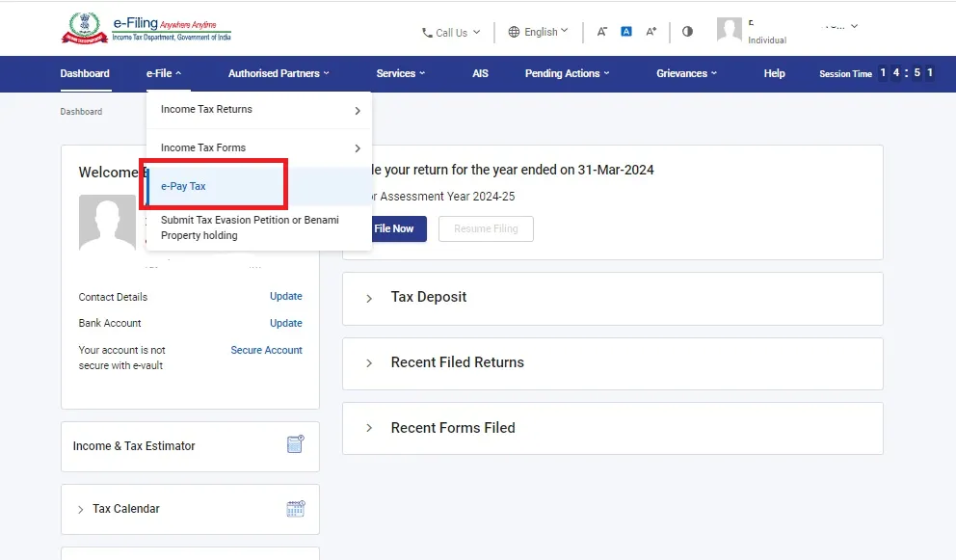This screenshot has width=956, height=560.
Task: Click the user profile picture thumbnail
Action: (x=730, y=28)
